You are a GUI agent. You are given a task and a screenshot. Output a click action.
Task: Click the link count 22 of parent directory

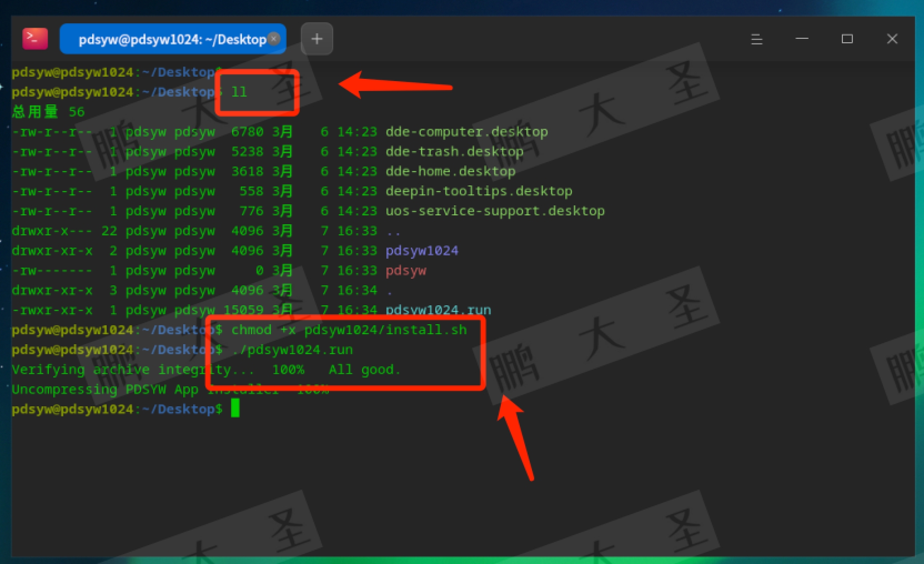[109, 231]
